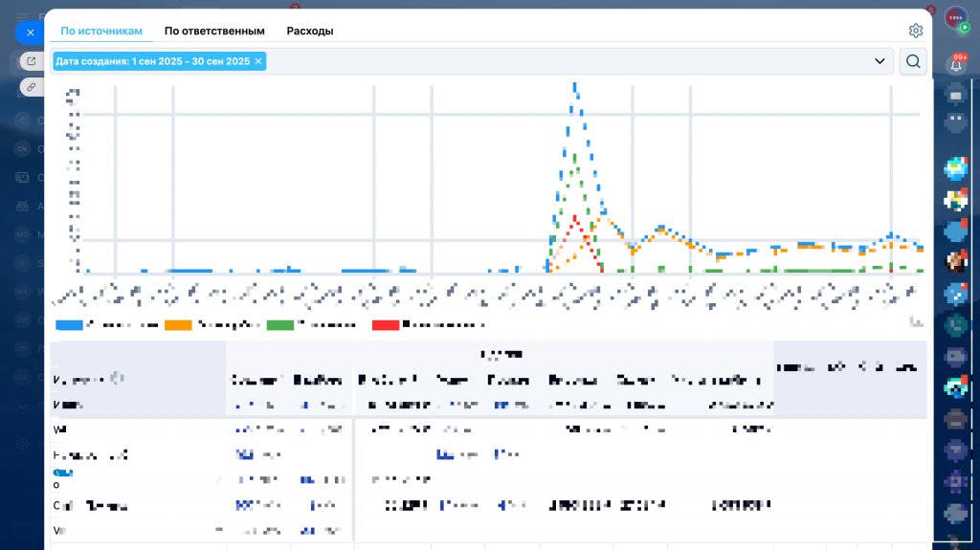The width and height of the screenshot is (980, 550).
Task: Select the По источникам tab
Action: click(101, 31)
